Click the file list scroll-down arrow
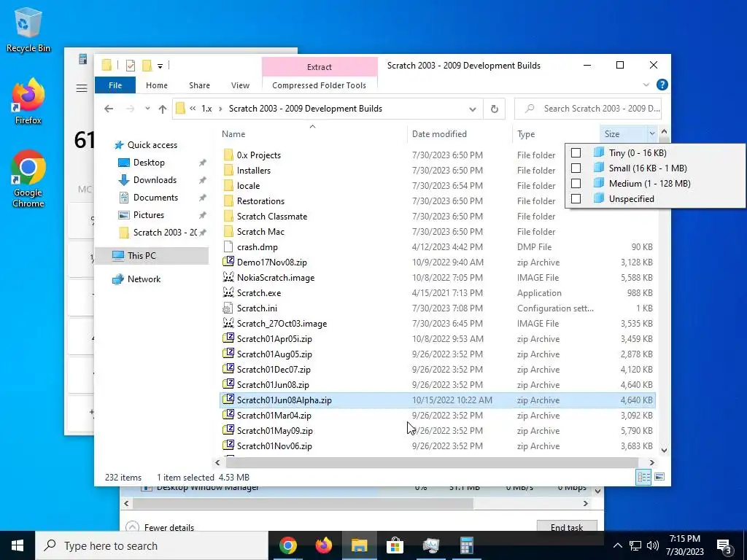The image size is (747, 560). [x=664, y=450]
